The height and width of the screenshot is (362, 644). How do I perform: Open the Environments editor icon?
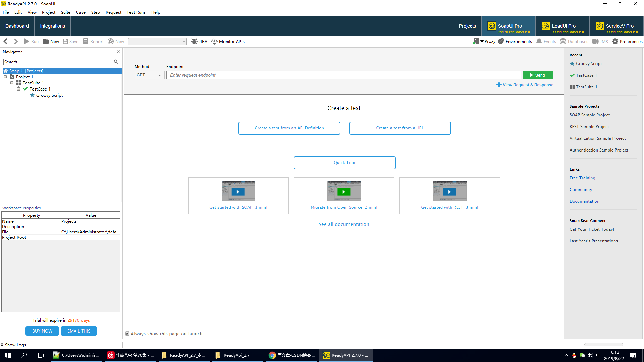point(501,41)
